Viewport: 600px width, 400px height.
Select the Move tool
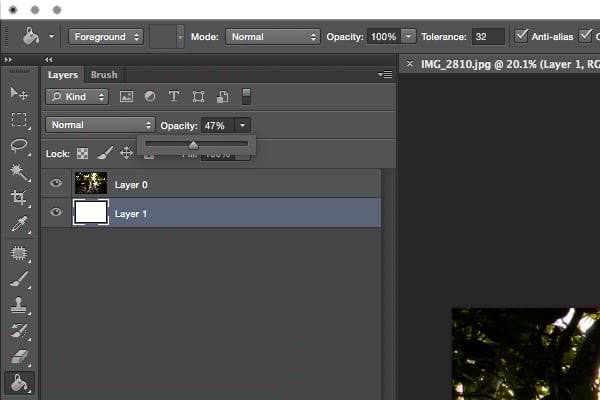click(19, 93)
